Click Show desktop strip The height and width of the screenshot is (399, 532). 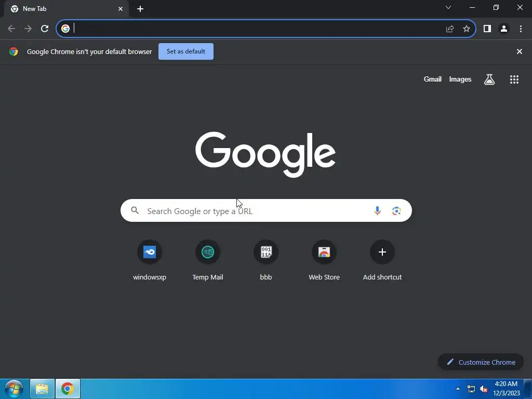528,389
